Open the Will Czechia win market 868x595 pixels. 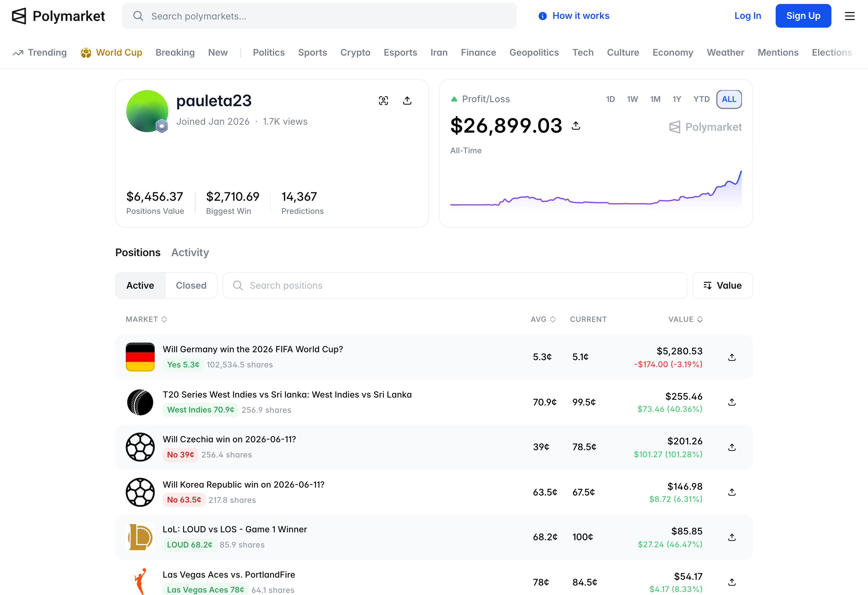coord(229,440)
